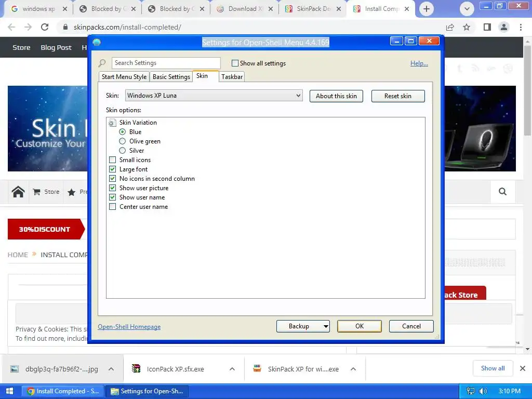The width and height of the screenshot is (532, 399).
Task: Click the Chrome address bar URL
Action: tap(127, 27)
